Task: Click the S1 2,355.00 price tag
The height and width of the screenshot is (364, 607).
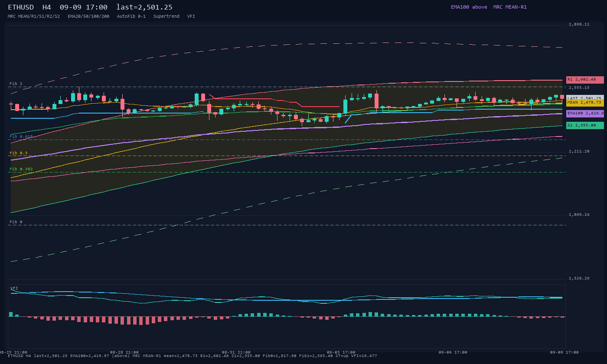Action: point(585,125)
